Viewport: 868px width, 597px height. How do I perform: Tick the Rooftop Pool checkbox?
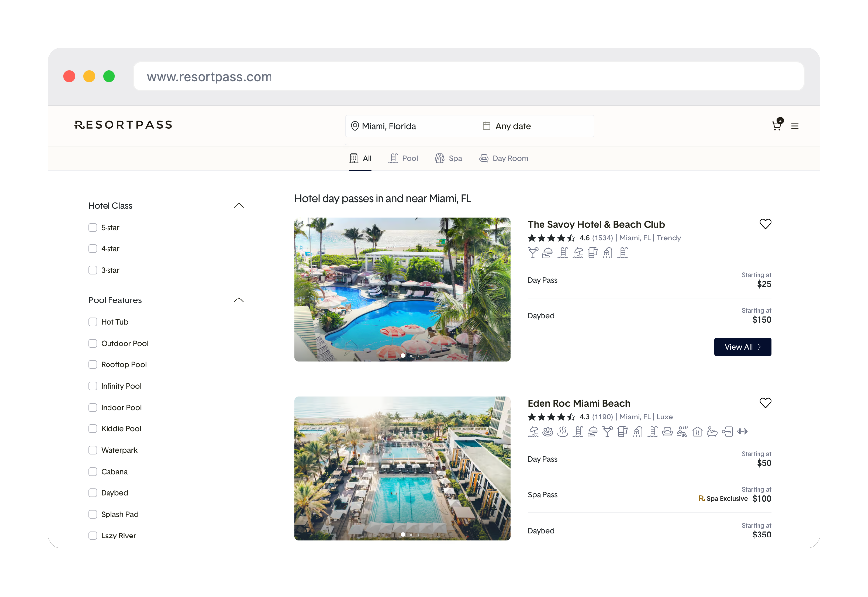coord(93,365)
